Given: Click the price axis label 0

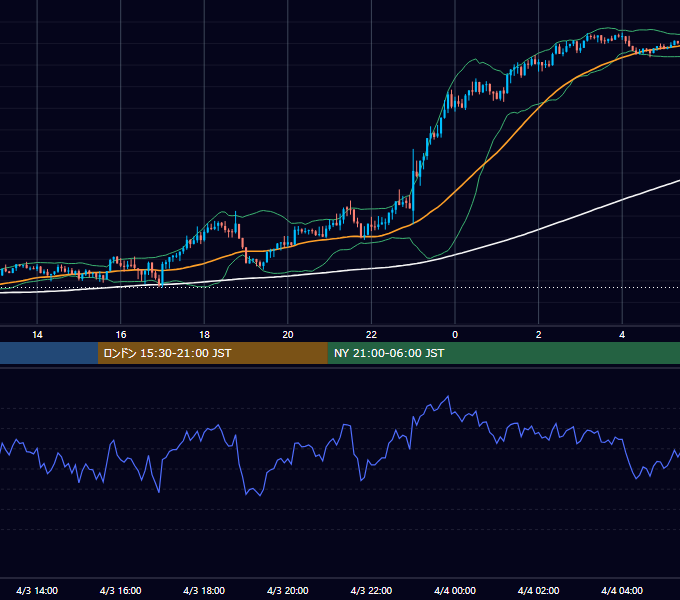Looking at the screenshot, I should 455,335.
